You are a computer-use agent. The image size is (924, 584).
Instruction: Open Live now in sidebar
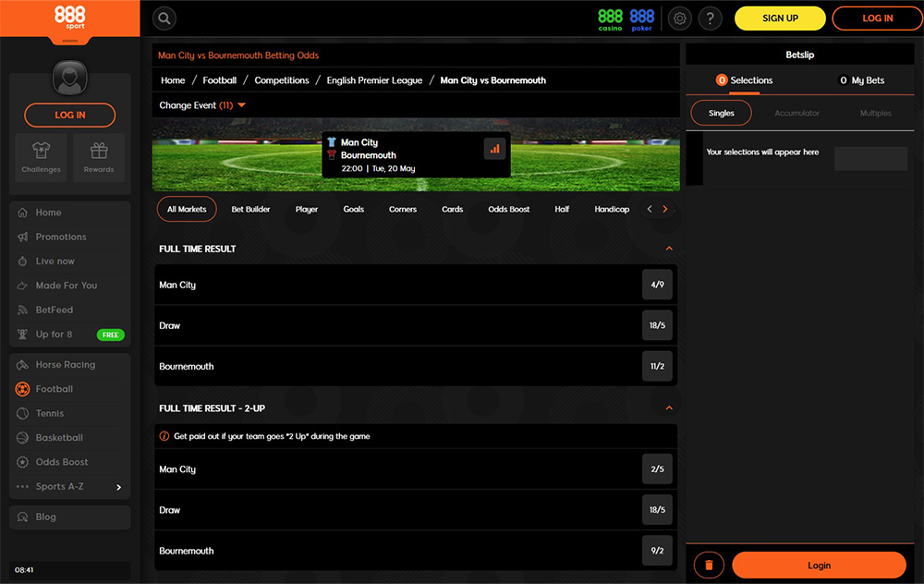(x=70, y=262)
